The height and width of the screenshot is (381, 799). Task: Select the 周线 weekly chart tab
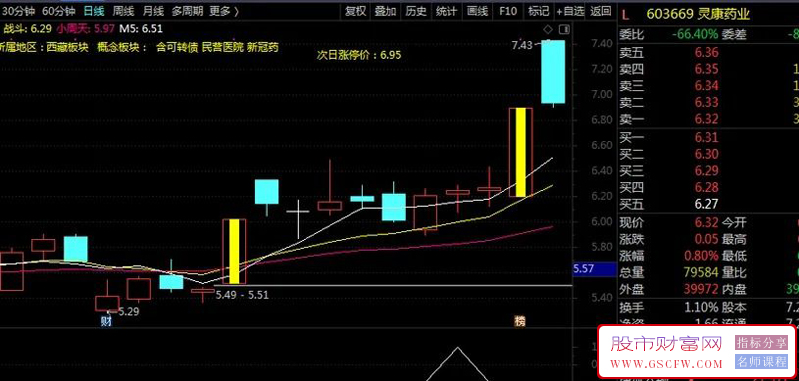click(x=123, y=11)
